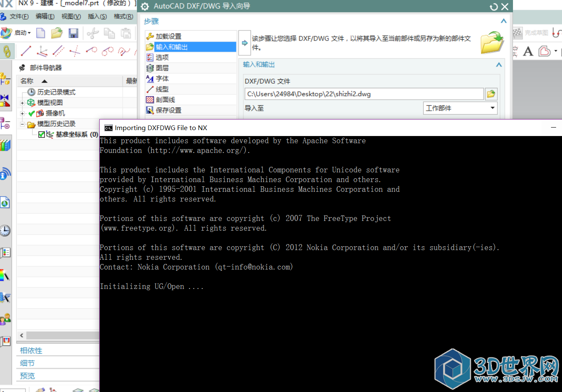
Task: Open the Assembly Navigator sidebar tab
Action: (x=5, y=79)
